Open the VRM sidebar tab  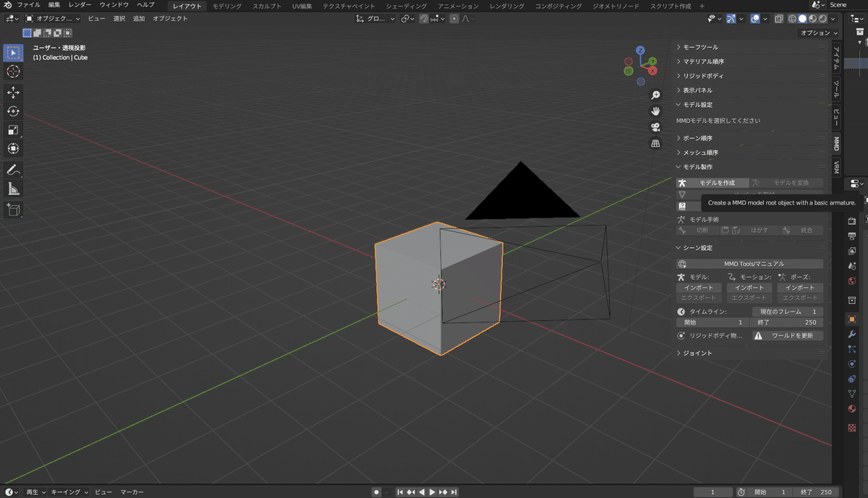pyautogui.click(x=836, y=168)
